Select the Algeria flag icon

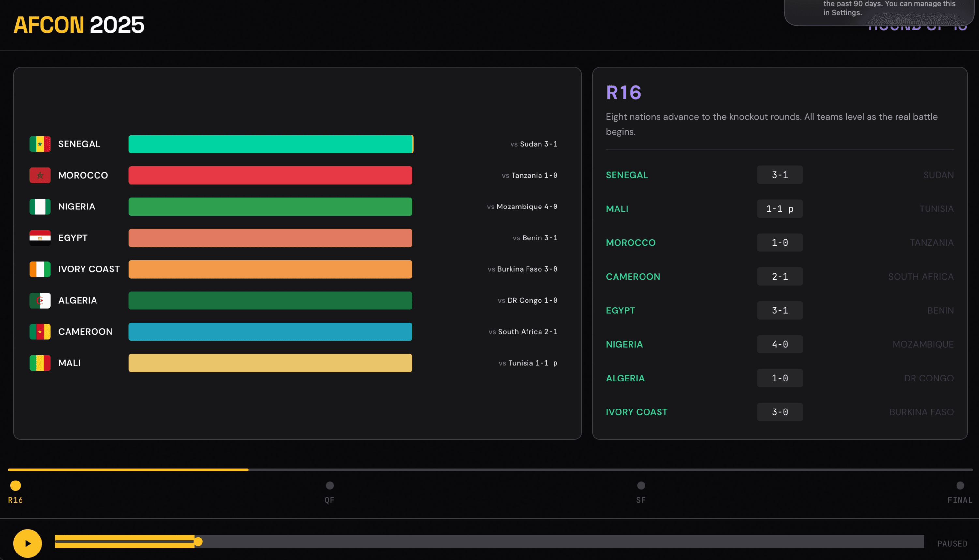(40, 300)
